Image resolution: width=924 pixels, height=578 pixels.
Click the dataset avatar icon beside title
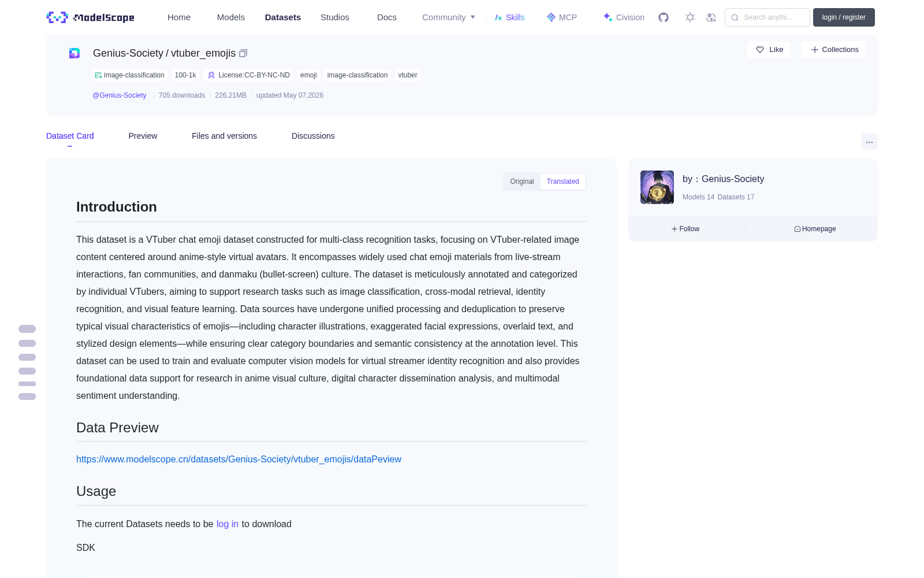74,53
